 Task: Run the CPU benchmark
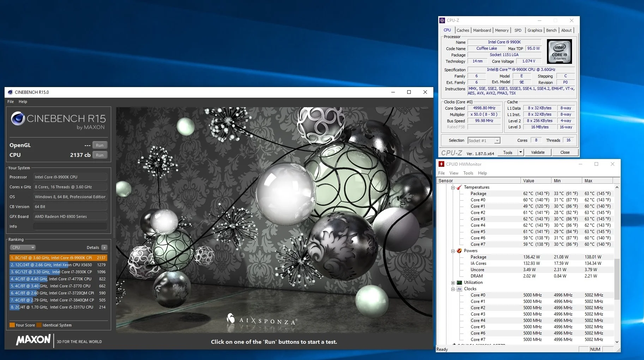click(x=100, y=155)
